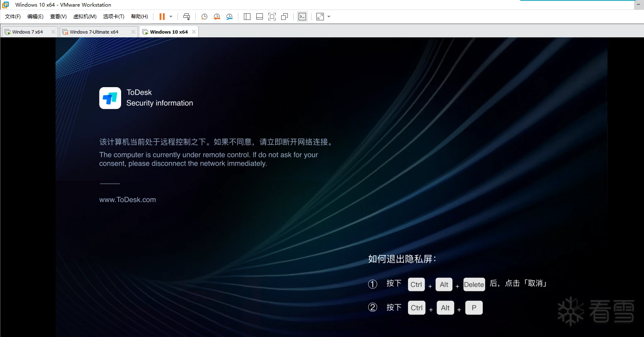The width and height of the screenshot is (644, 337).
Task: Open the 文件(F) menu
Action: [13, 17]
